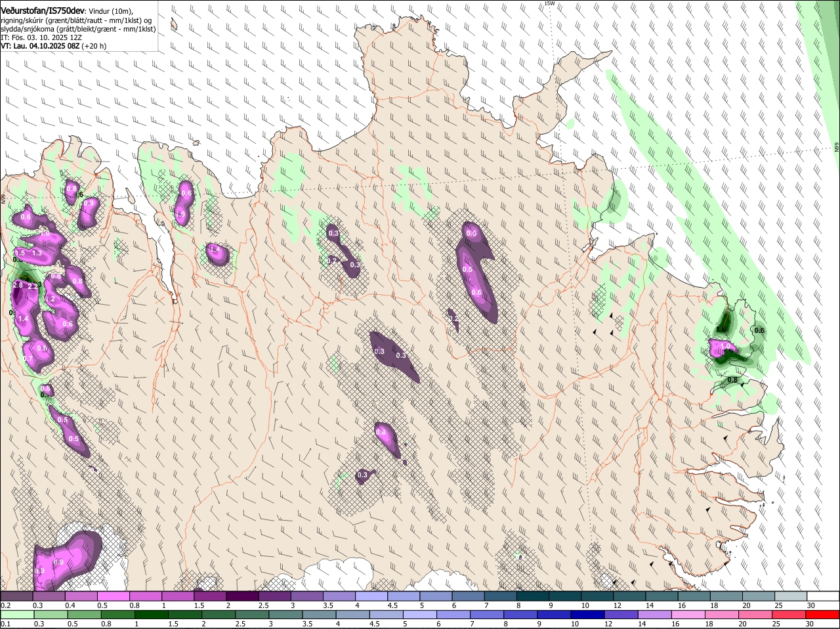Click the darkest purple legend swatch between 2 and 2.5
Screen dimensions: 840x629
point(243,596)
